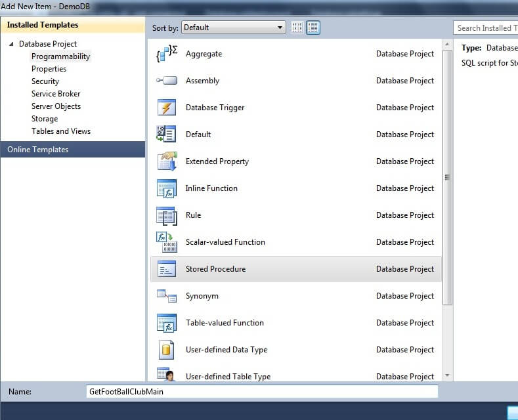Select Storage category in tree
The width and height of the screenshot is (518, 420).
point(45,119)
